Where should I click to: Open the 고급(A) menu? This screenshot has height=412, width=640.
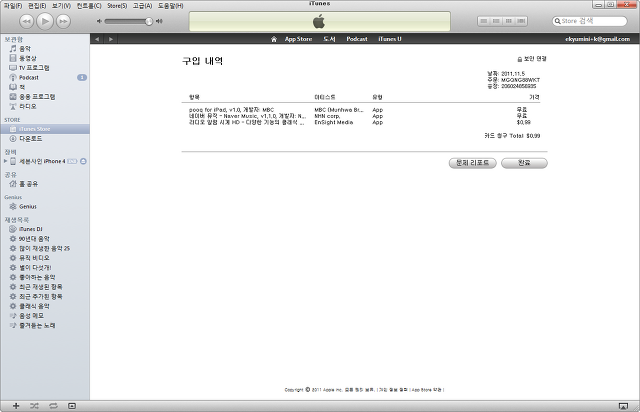coord(142,6)
